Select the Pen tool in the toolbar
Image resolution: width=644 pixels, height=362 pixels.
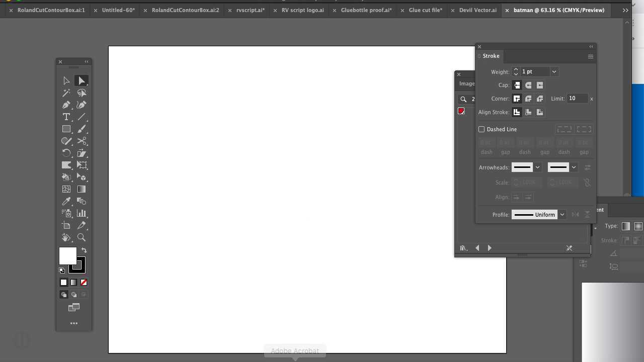[x=66, y=105]
